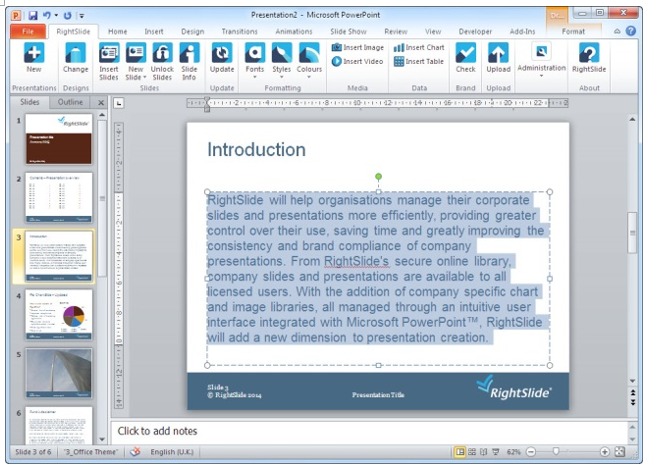Click the Fit slide to window icon
649x474 pixels.
click(x=620, y=452)
